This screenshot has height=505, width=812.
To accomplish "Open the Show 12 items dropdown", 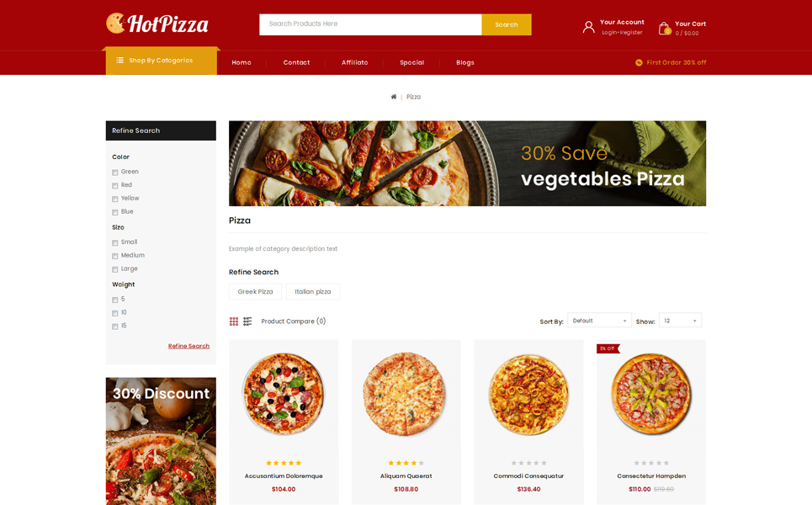I will tap(680, 321).
